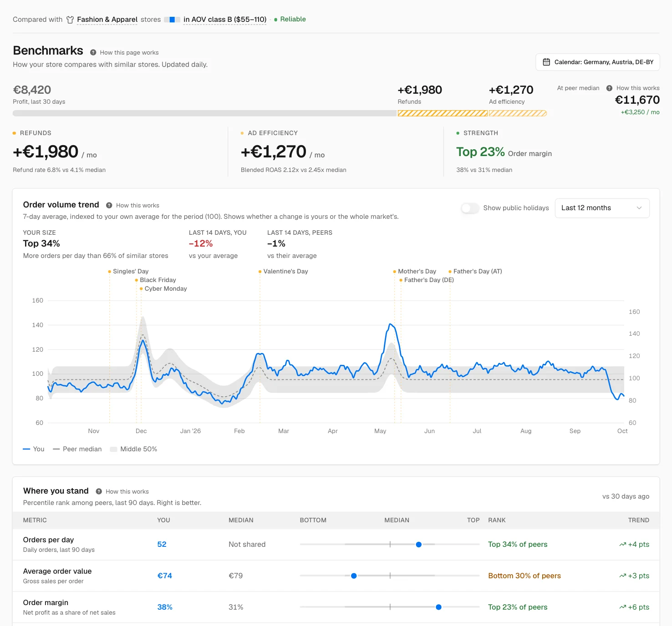672x626 pixels.
Task: Click the Father's Day (DE) holiday marker
Action: click(427, 280)
